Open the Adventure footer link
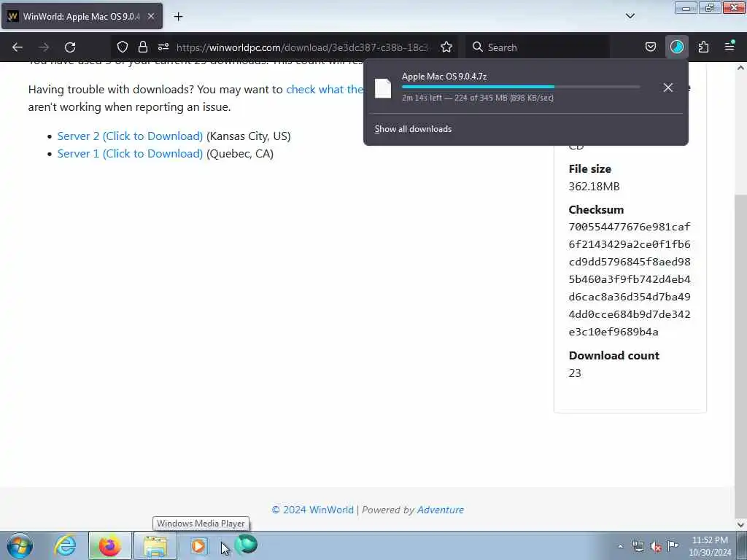This screenshot has width=747, height=560. [x=440, y=510]
